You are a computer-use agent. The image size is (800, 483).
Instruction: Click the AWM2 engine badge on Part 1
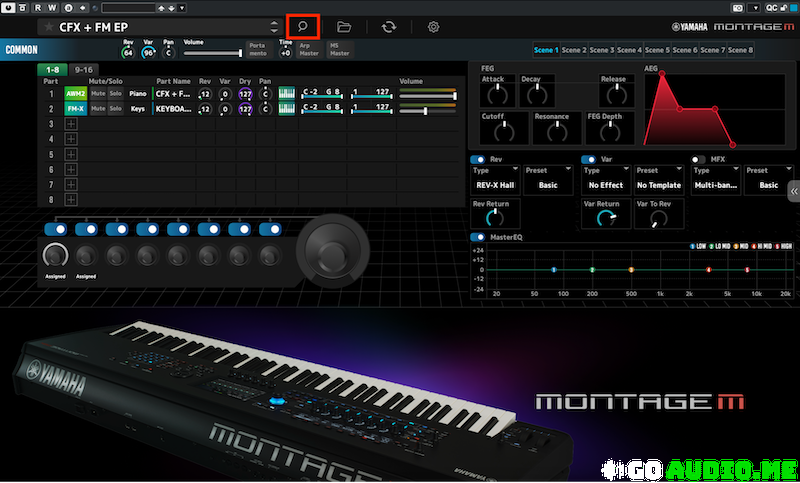point(75,93)
